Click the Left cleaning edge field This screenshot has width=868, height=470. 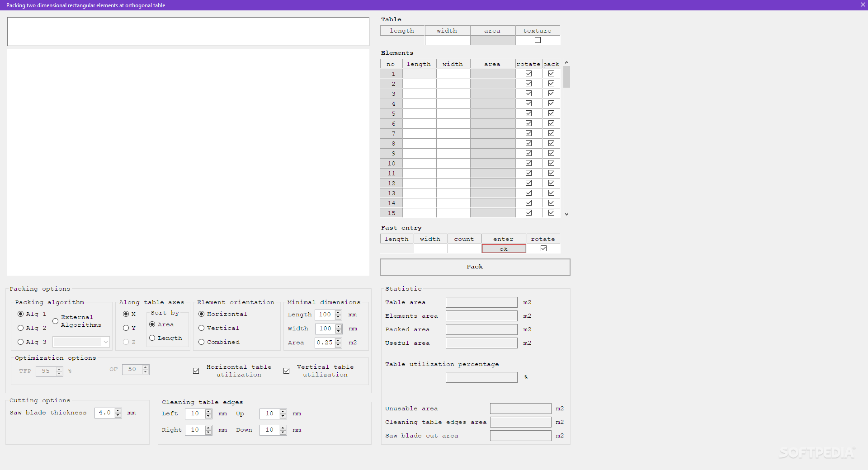tap(195, 414)
